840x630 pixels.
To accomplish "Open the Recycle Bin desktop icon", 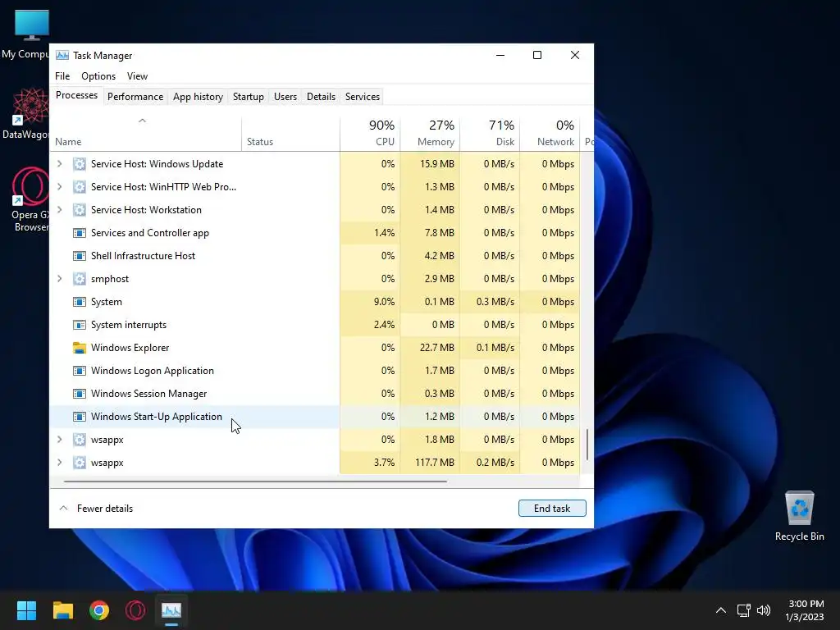I will pos(799,515).
